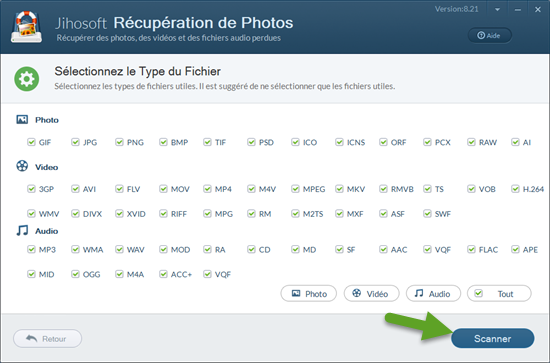The width and height of the screenshot is (550, 363).
Task: Select only Audio types filter button
Action: [433, 294]
